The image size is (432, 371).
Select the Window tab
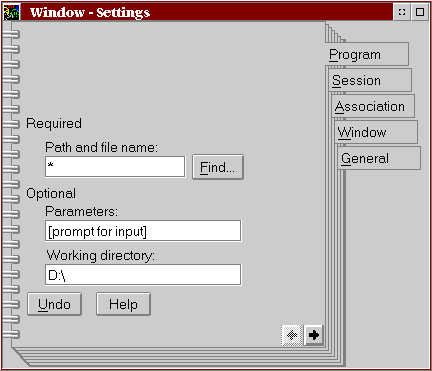376,132
